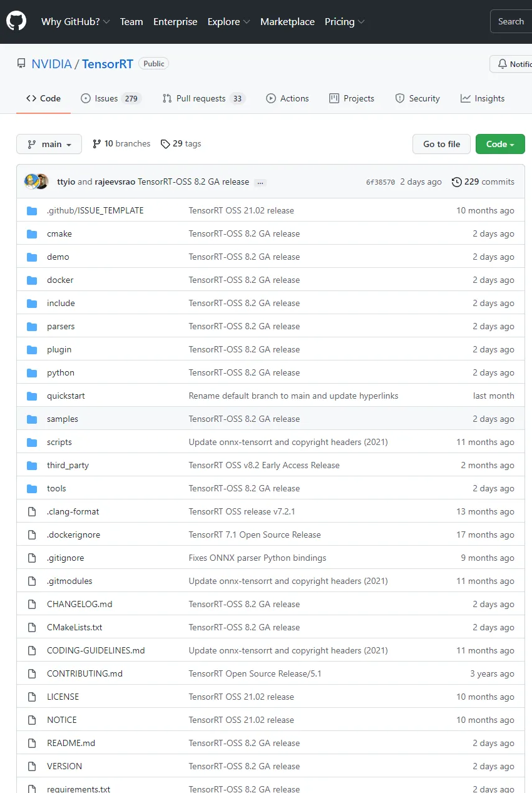This screenshot has width=532, height=793.
Task: Switch to the Code tab
Action: 43,98
